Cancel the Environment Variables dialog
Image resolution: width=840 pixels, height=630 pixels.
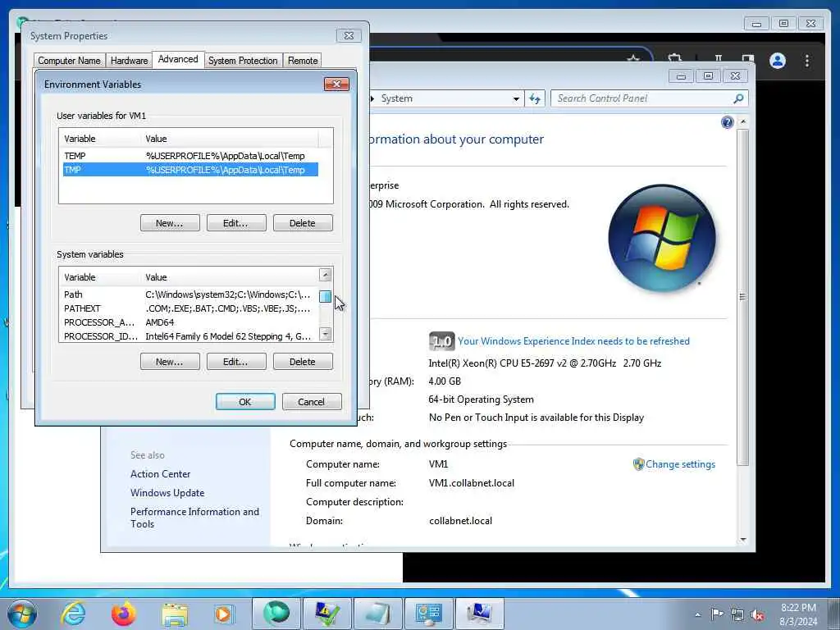tap(312, 402)
